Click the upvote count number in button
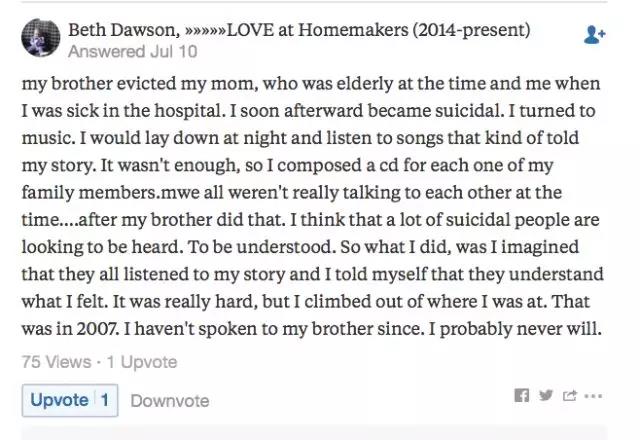 pyautogui.click(x=105, y=400)
